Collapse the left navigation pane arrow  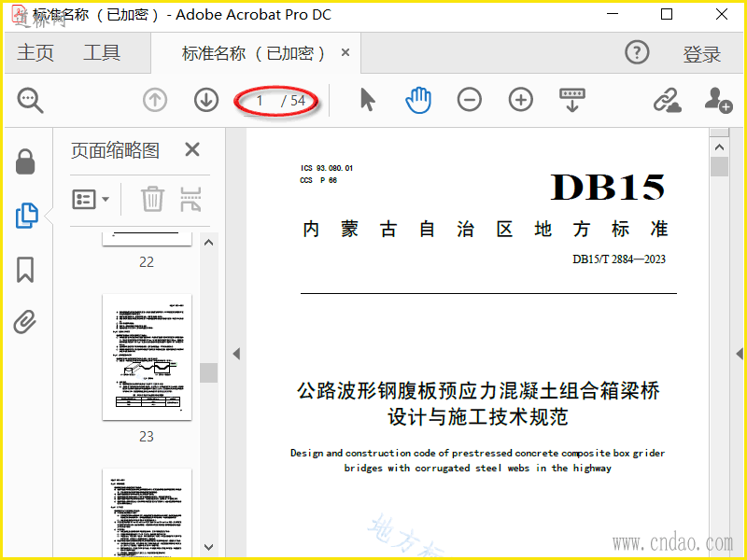point(236,354)
